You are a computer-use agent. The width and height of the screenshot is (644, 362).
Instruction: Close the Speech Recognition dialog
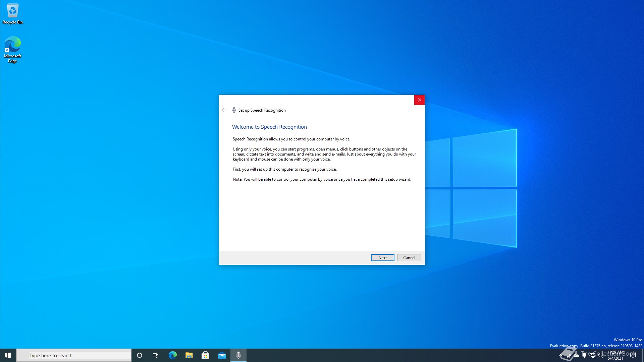point(419,100)
